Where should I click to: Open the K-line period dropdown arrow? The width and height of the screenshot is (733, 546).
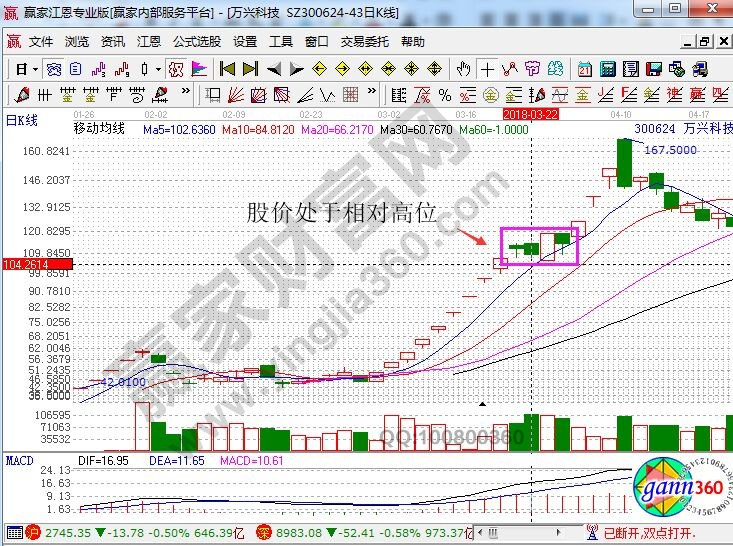tap(35, 69)
